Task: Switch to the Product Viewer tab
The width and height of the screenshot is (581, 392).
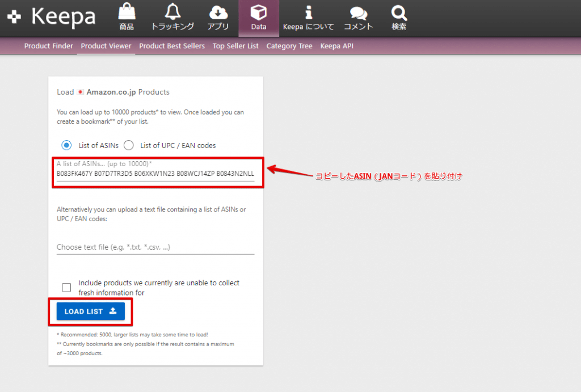Action: 106,46
